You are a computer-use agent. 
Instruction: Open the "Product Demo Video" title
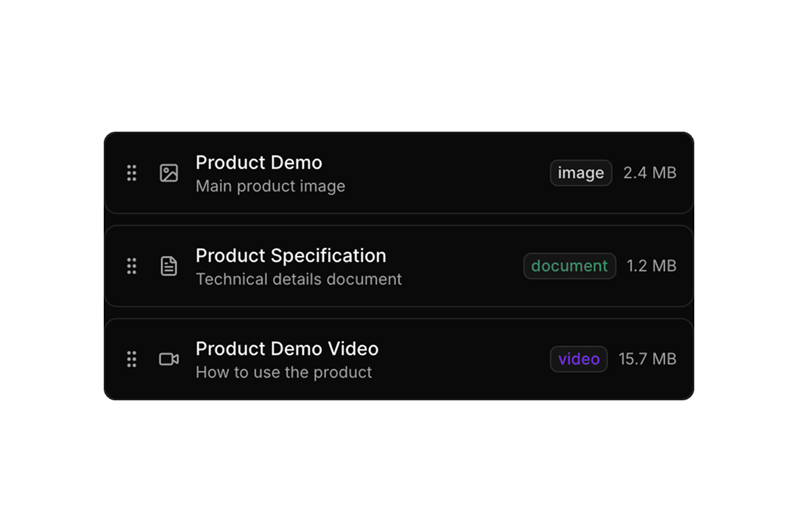(287, 349)
